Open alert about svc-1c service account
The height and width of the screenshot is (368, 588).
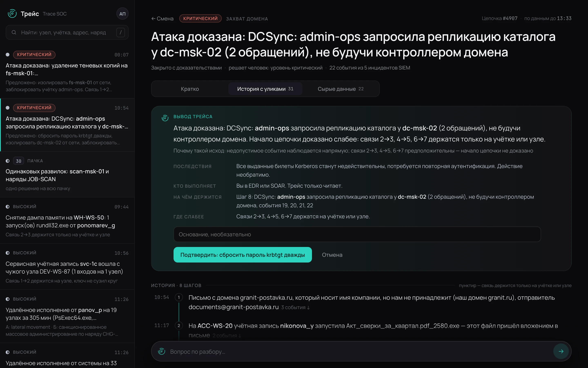pyautogui.click(x=67, y=267)
